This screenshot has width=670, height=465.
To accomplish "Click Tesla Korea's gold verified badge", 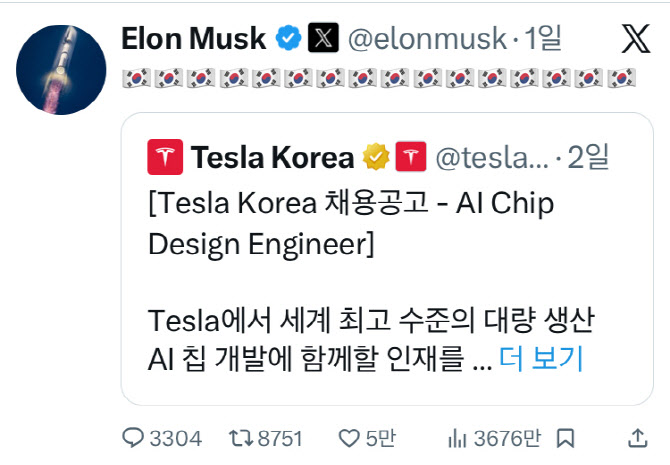I will [x=375, y=157].
